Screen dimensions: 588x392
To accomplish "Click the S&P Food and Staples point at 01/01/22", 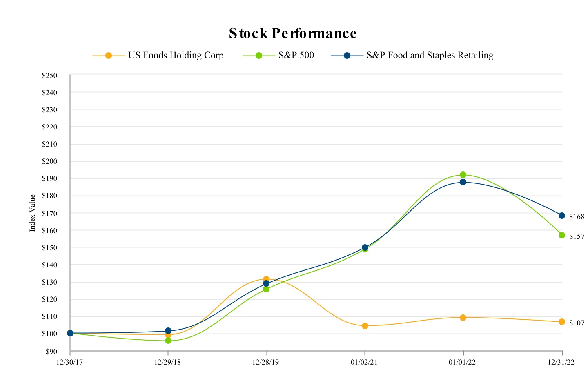I will pos(463,182).
